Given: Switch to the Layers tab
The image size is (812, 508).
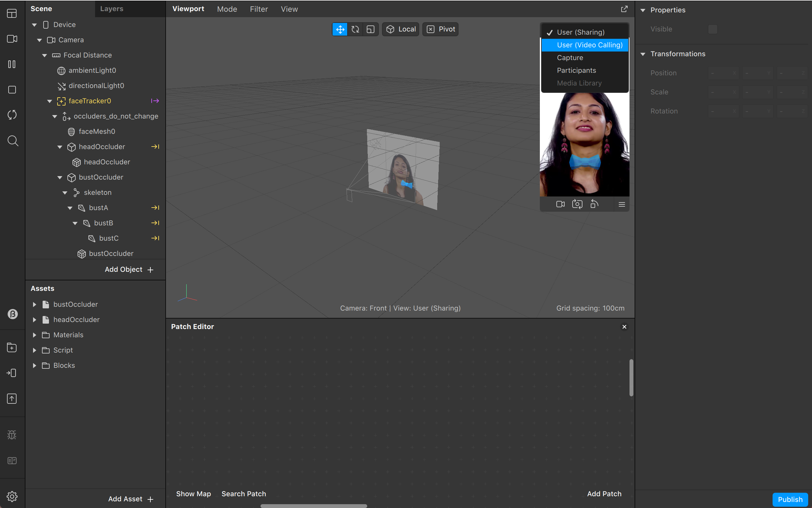Looking at the screenshot, I should tap(112, 9).
